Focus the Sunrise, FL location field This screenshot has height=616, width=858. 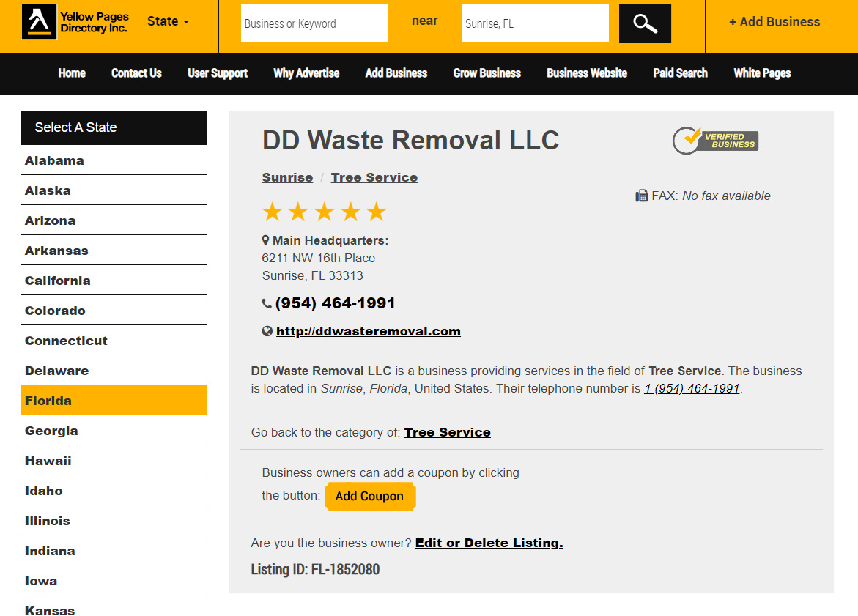click(x=535, y=23)
